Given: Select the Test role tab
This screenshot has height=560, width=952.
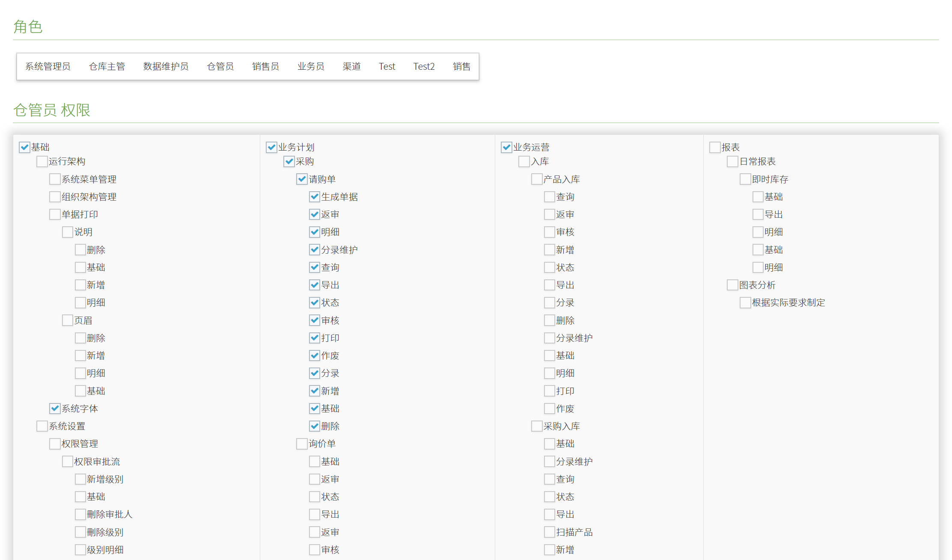Looking at the screenshot, I should pyautogui.click(x=387, y=66).
